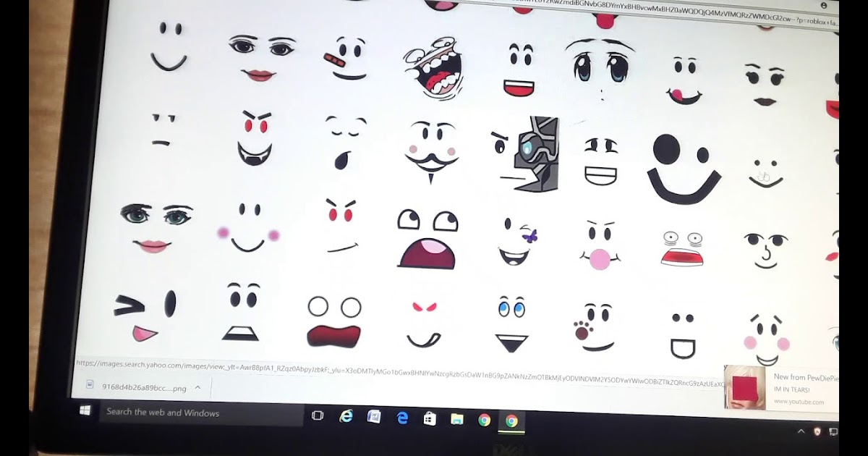Click the Chrome icon beside File Explorer
Viewport: 868px width, 456px height.
pyautogui.click(x=484, y=420)
